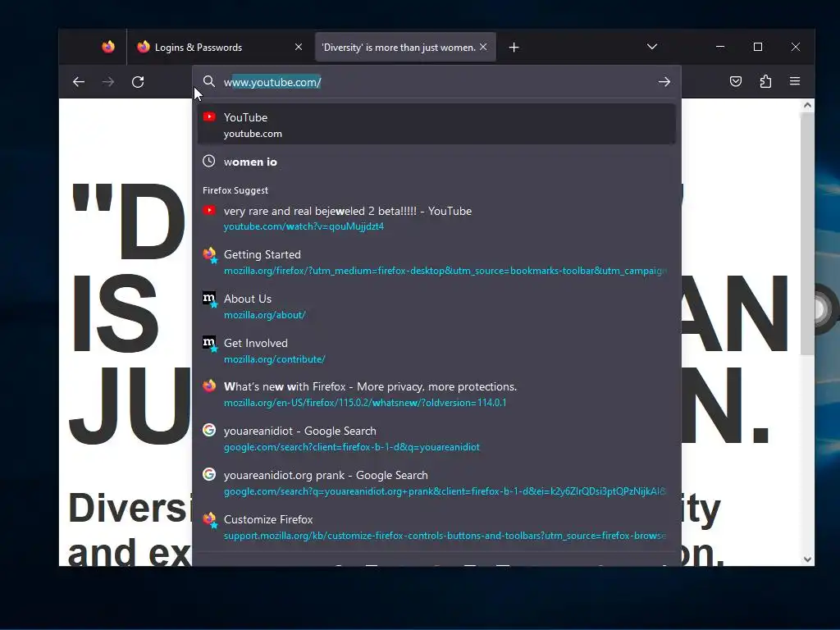Open the Customize Firefox suggestion
The image size is (840, 630).
[436, 527]
